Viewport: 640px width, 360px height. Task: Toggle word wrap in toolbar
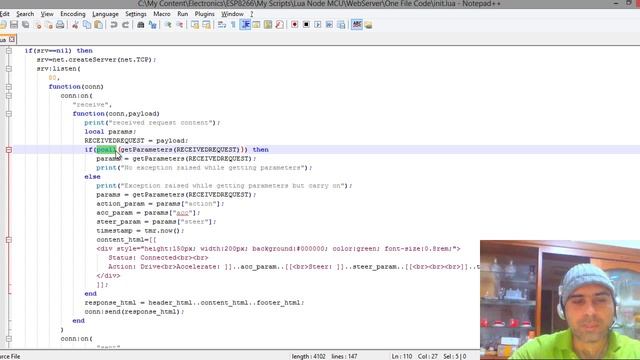point(222,25)
